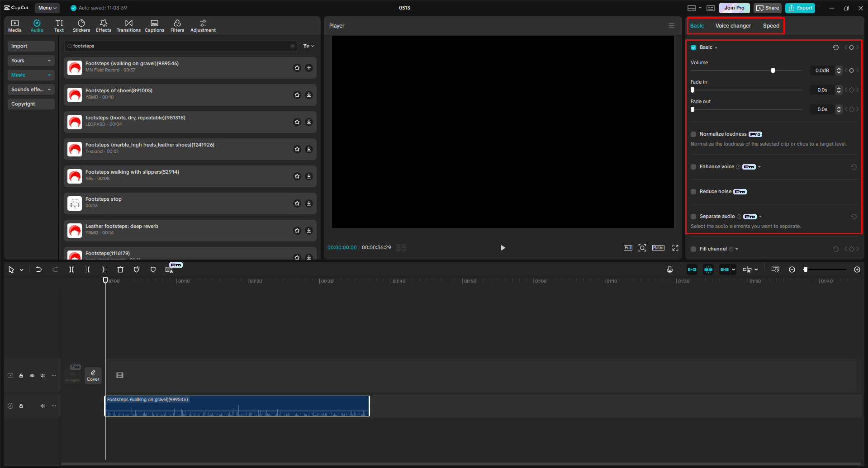This screenshot has width=868, height=468.
Task: Toggle the Basic checkbox in the audio panel
Action: (693, 47)
